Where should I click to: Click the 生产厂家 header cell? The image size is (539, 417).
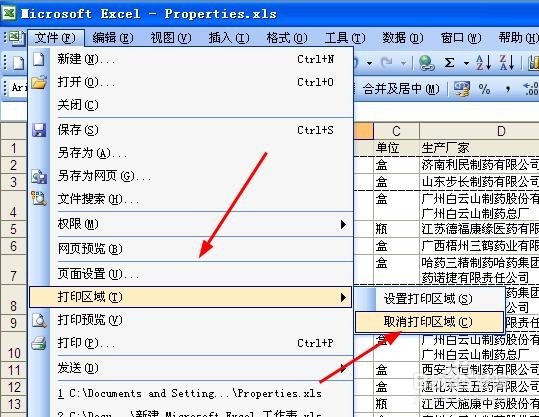click(x=479, y=148)
